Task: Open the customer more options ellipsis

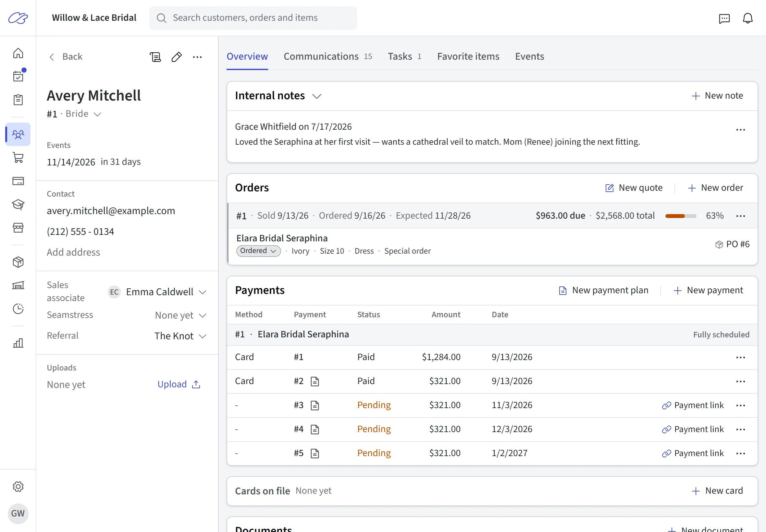Action: click(197, 57)
